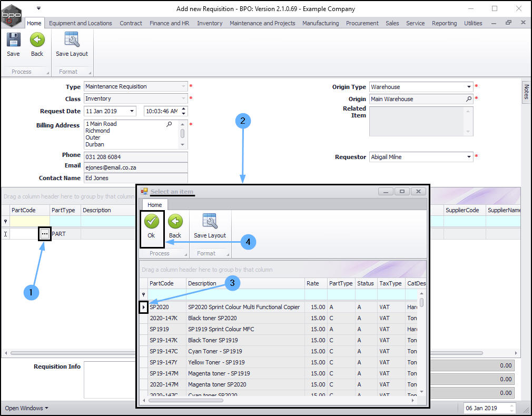Open the Inventory menu tab
The width and height of the screenshot is (532, 416).
210,23
